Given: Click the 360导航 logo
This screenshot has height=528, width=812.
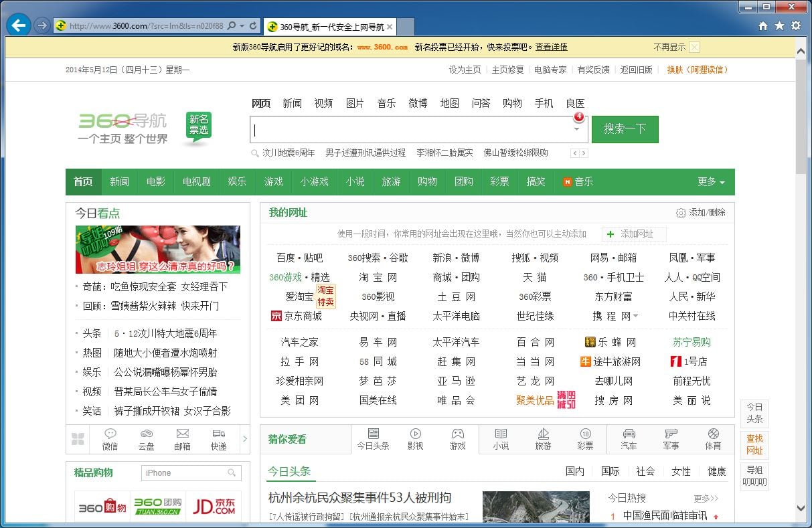Looking at the screenshot, I should pos(123,129).
